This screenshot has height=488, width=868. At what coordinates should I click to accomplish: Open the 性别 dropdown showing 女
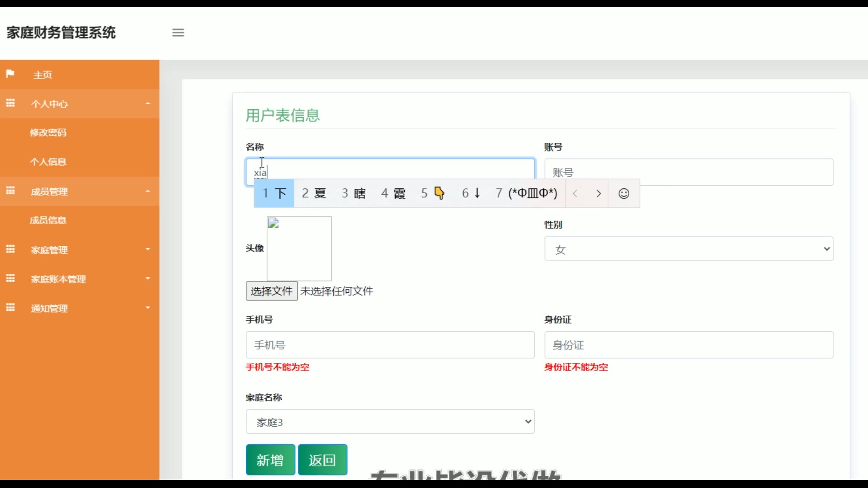click(x=689, y=249)
